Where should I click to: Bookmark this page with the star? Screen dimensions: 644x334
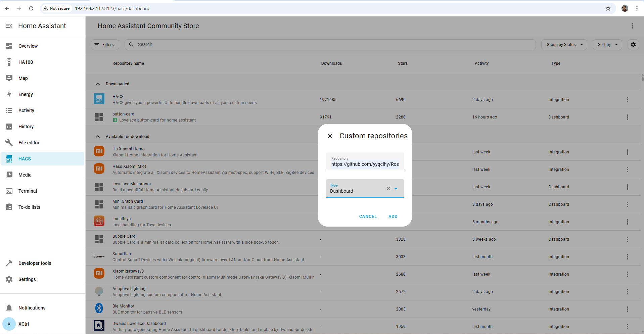click(608, 8)
